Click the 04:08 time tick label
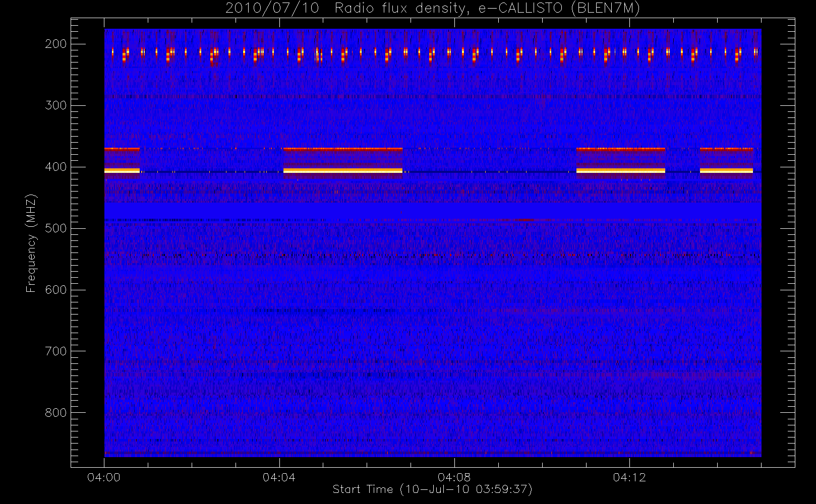The width and height of the screenshot is (816, 504). coord(454,477)
